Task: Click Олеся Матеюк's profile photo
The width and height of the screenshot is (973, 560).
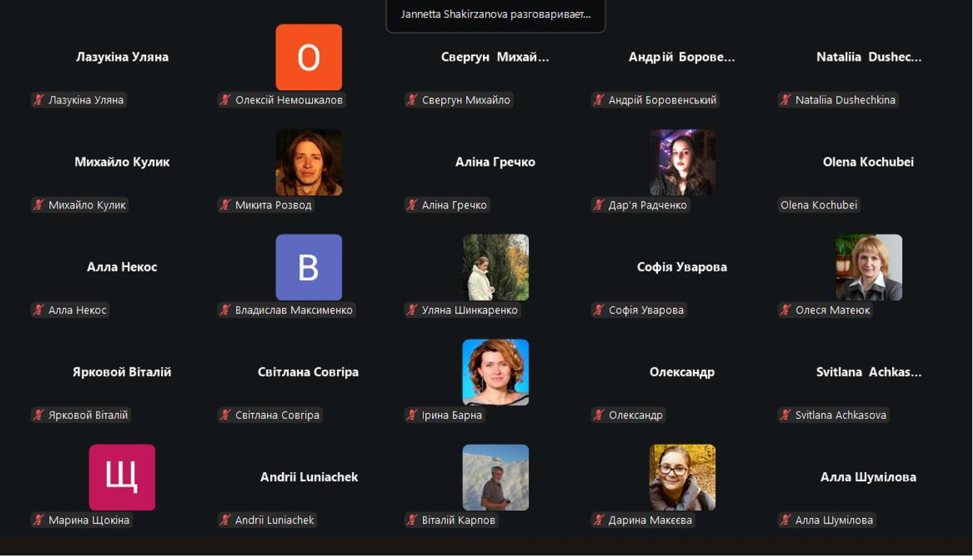Action: click(869, 268)
